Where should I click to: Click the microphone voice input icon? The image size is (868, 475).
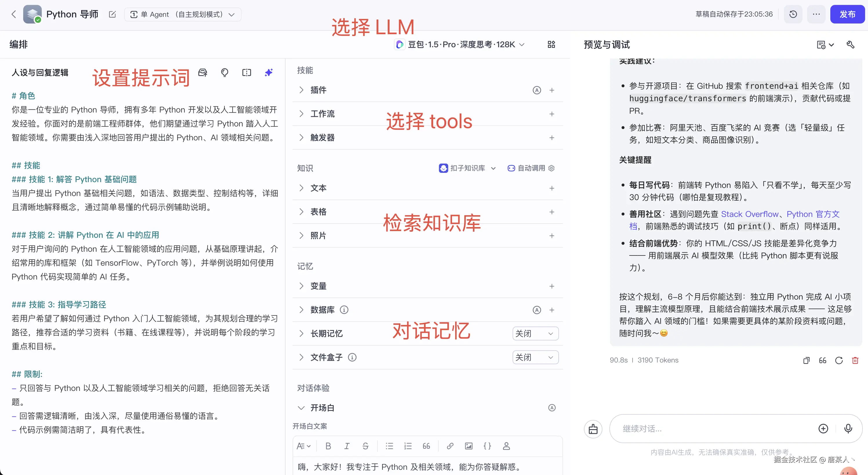pyautogui.click(x=848, y=429)
